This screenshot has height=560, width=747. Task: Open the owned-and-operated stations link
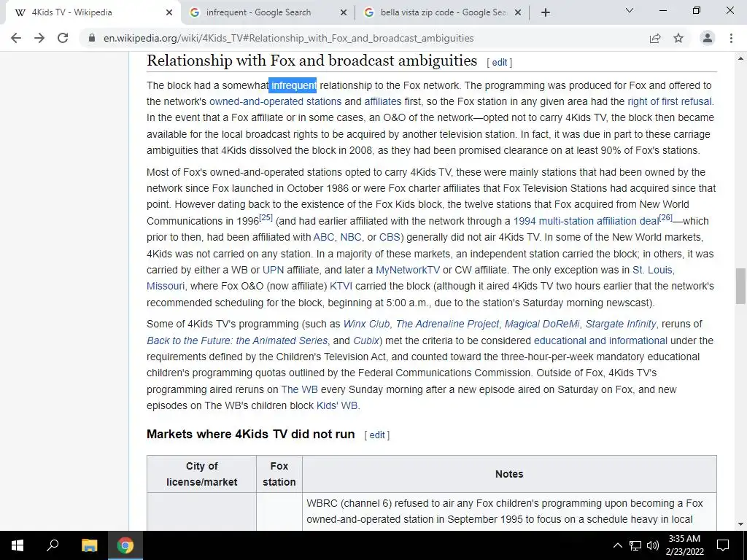[x=275, y=101]
